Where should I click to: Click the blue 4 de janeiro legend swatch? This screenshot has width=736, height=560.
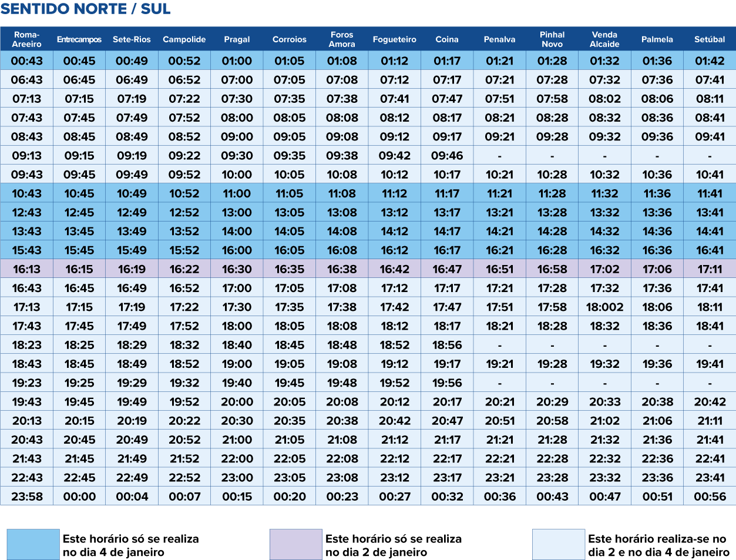33,544
